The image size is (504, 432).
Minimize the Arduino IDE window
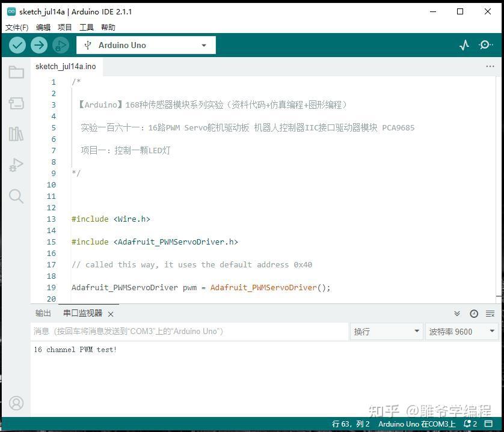tap(433, 11)
